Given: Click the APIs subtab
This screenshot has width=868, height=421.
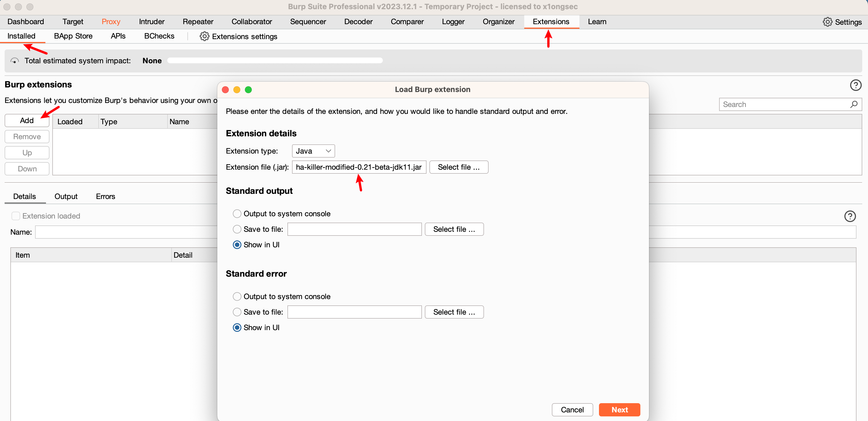Looking at the screenshot, I should tap(118, 36).
